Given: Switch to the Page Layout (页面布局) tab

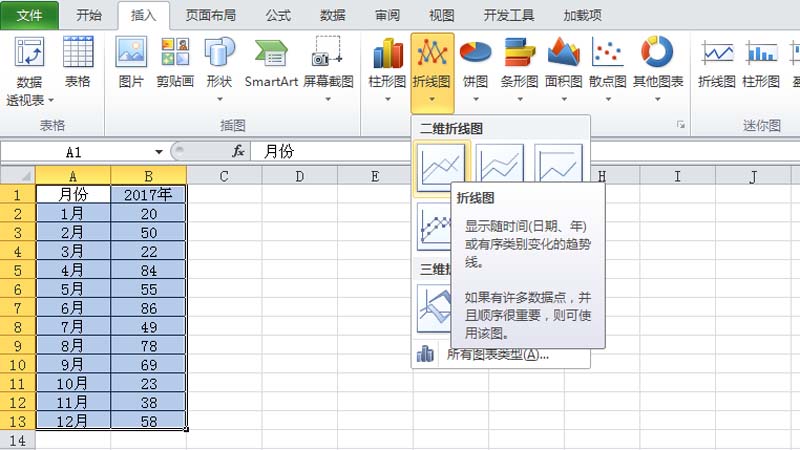Looking at the screenshot, I should click(x=210, y=15).
